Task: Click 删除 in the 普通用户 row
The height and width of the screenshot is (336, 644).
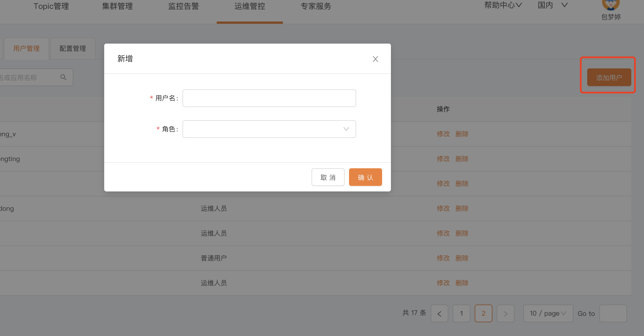Action: 462,258
